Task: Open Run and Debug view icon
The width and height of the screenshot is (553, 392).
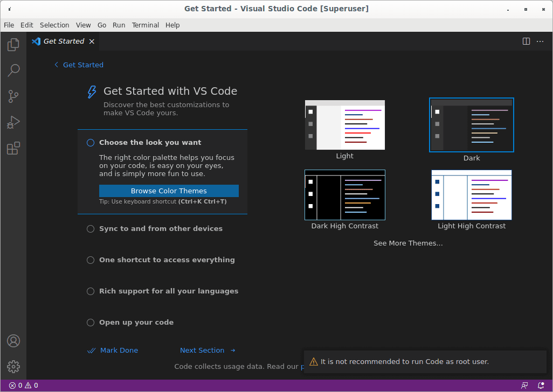Action: [13, 122]
